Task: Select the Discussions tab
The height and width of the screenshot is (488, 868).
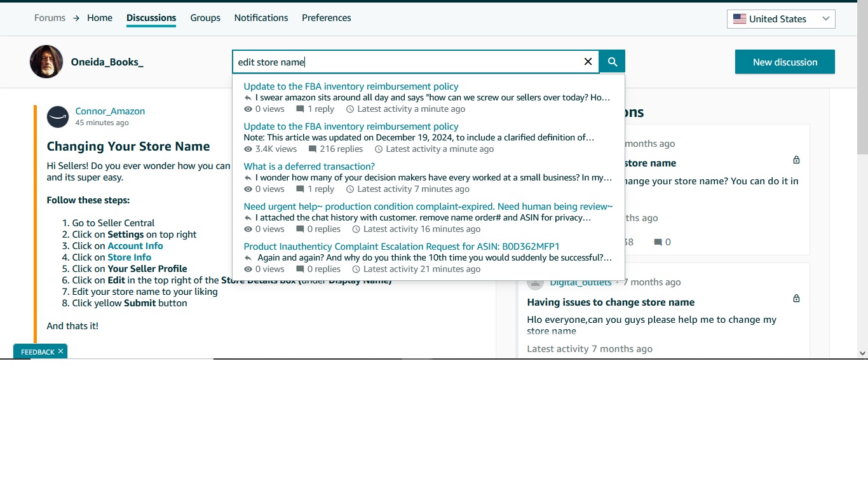Action: coord(151,18)
